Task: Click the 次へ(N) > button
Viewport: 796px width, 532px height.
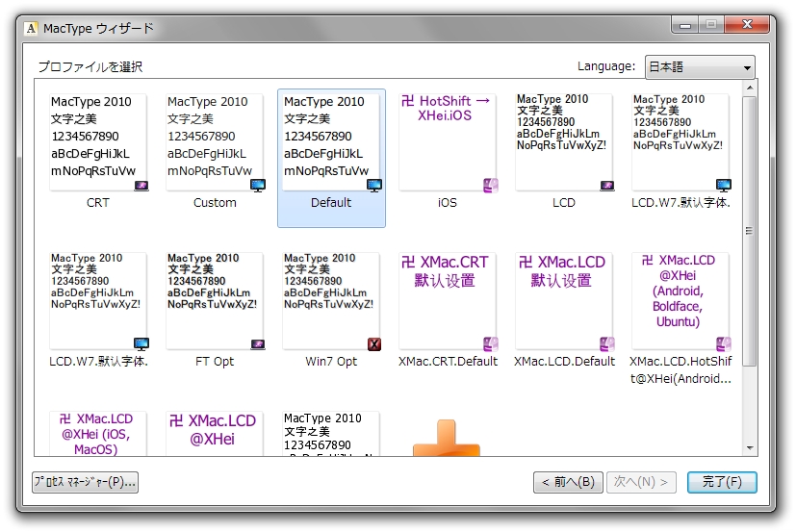Action: click(x=641, y=482)
